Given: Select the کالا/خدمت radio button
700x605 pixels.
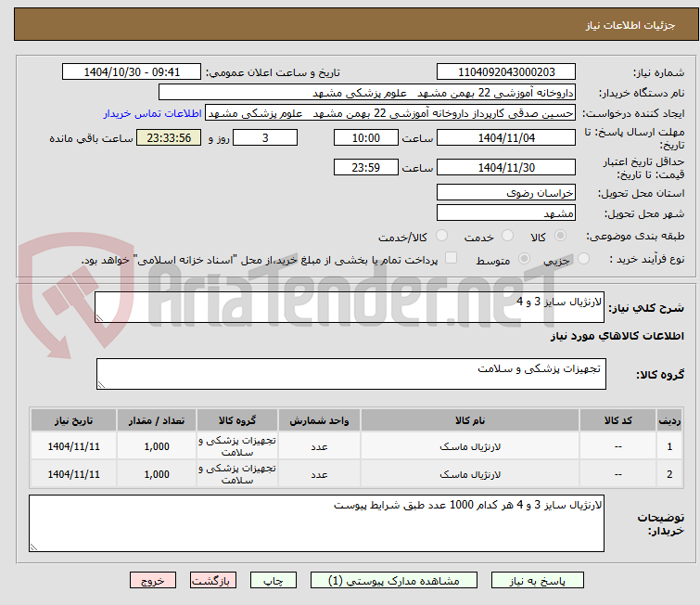Looking at the screenshot, I should coord(441,236).
